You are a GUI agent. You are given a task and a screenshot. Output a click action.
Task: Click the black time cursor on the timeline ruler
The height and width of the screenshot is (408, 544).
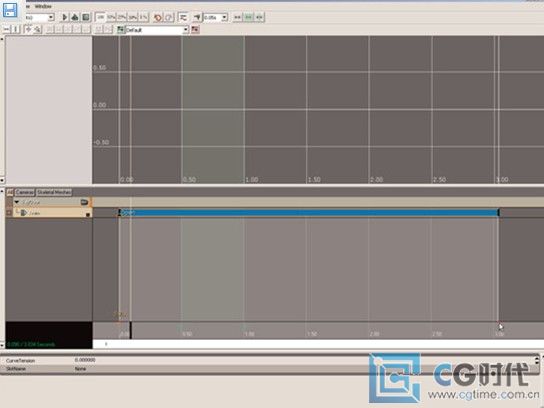point(130,330)
